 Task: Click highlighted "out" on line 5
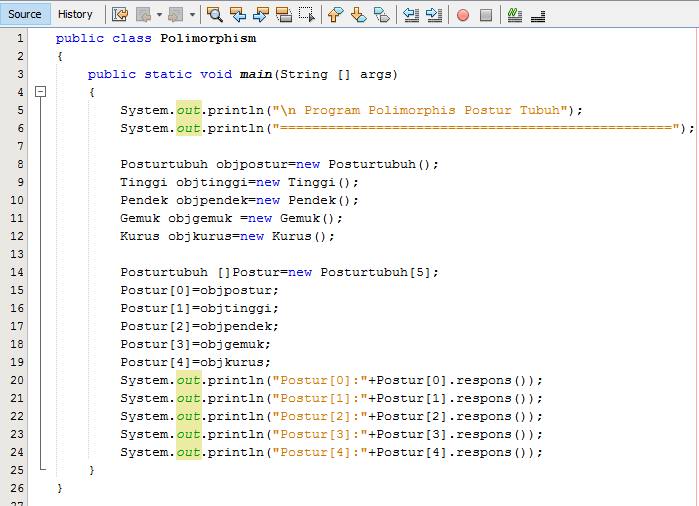click(x=189, y=110)
